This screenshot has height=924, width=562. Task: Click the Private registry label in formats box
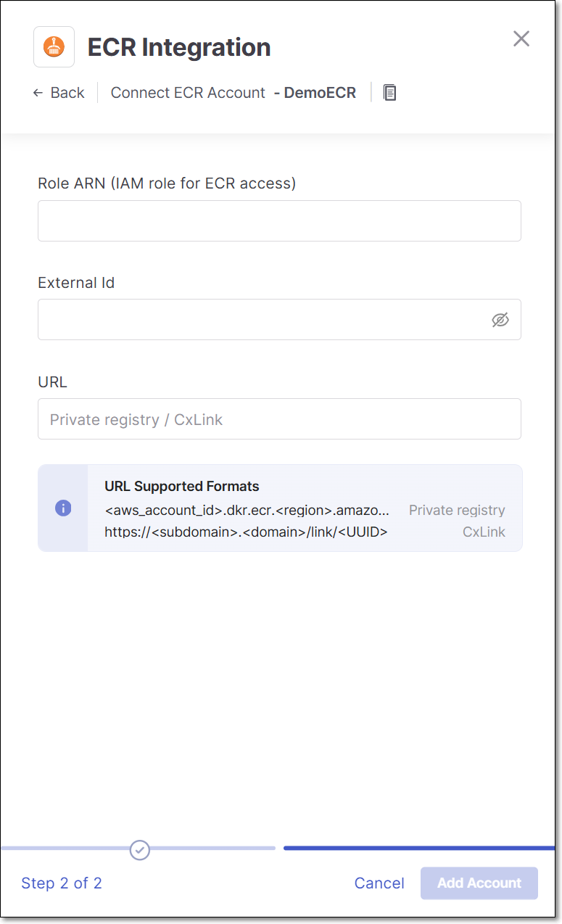tap(457, 510)
